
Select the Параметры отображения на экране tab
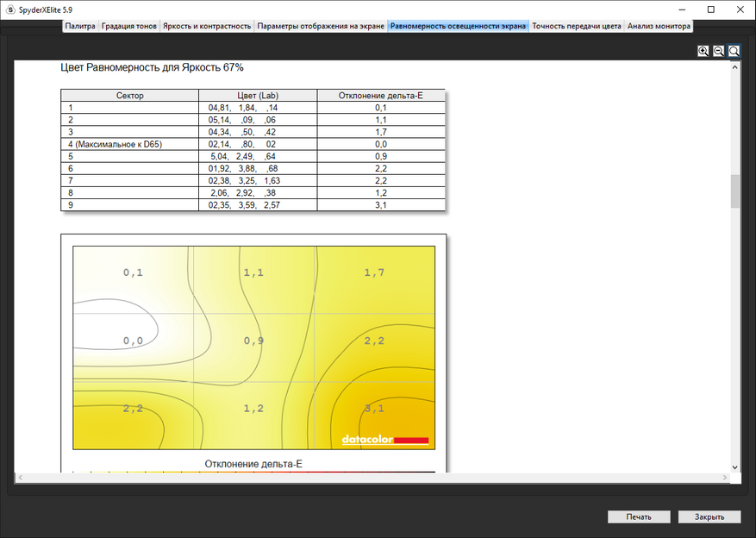pos(321,26)
